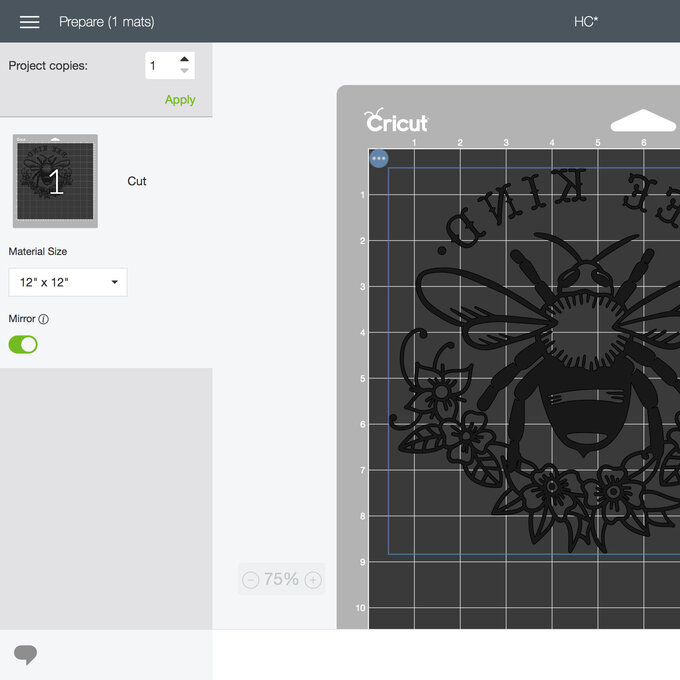Apply the project copies setting

click(x=180, y=100)
